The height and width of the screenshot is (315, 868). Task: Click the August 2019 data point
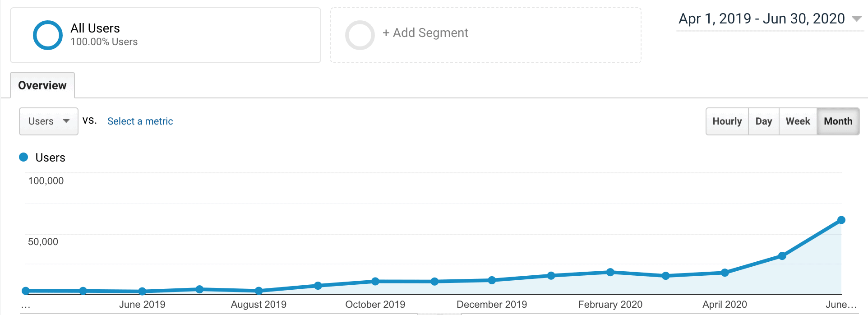[259, 291]
